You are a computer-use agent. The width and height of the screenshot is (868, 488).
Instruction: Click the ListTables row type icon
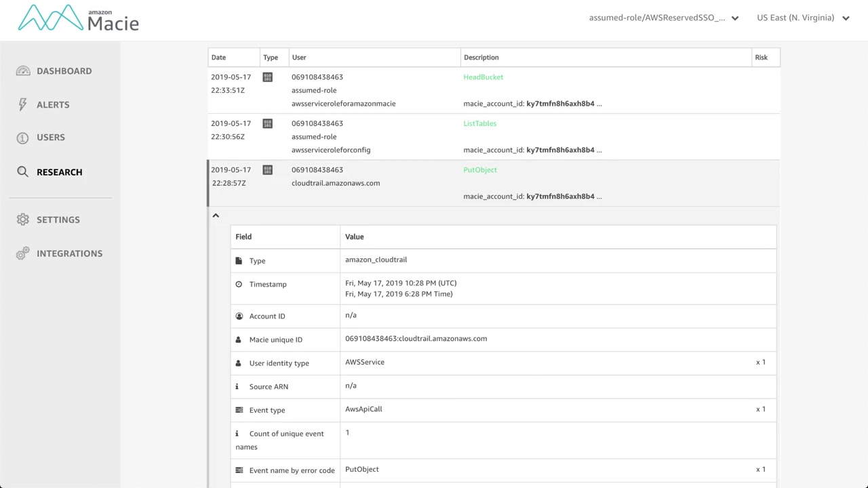pos(268,123)
